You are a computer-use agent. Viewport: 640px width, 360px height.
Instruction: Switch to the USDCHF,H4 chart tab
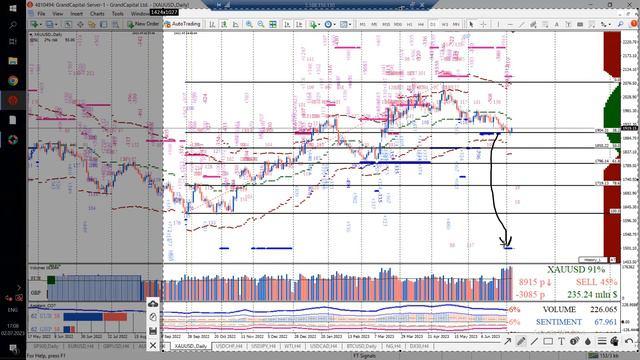[228, 346]
